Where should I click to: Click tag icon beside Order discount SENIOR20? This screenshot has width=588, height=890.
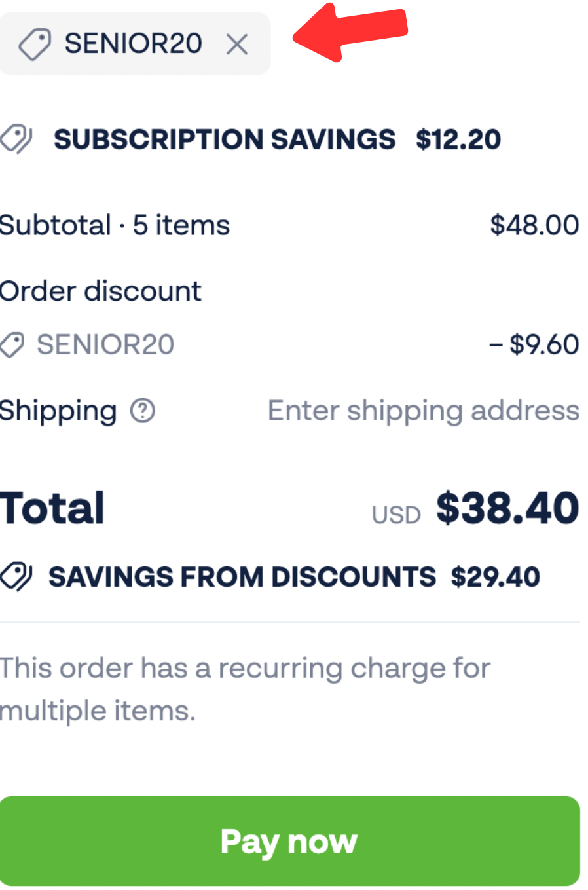coord(12,344)
